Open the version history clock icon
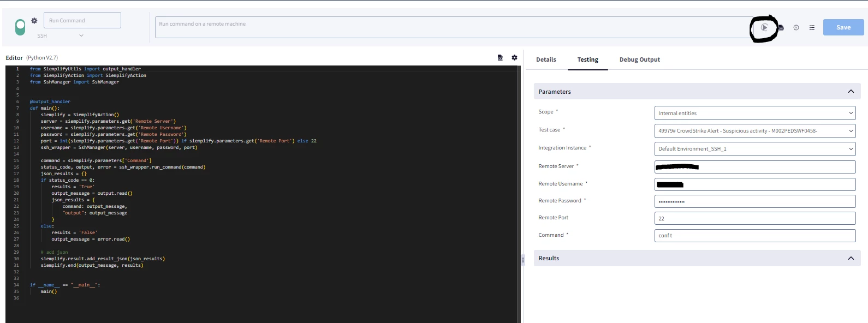The height and width of the screenshot is (323, 868). tap(796, 28)
